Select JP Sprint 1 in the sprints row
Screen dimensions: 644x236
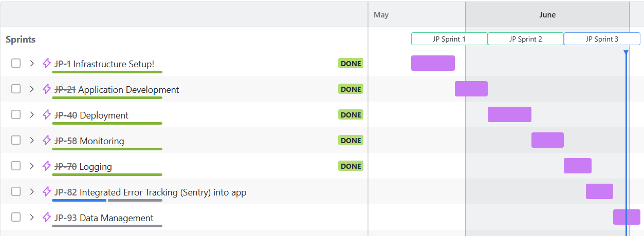coord(449,39)
